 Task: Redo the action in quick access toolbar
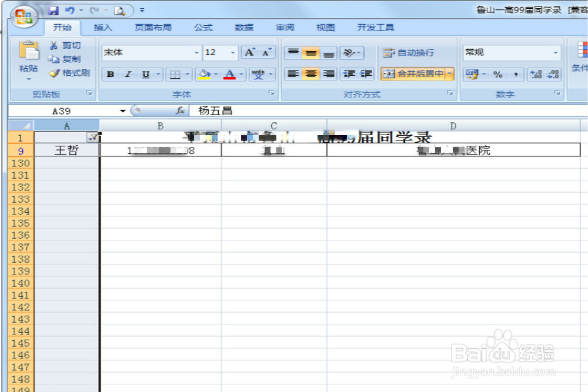94,11
